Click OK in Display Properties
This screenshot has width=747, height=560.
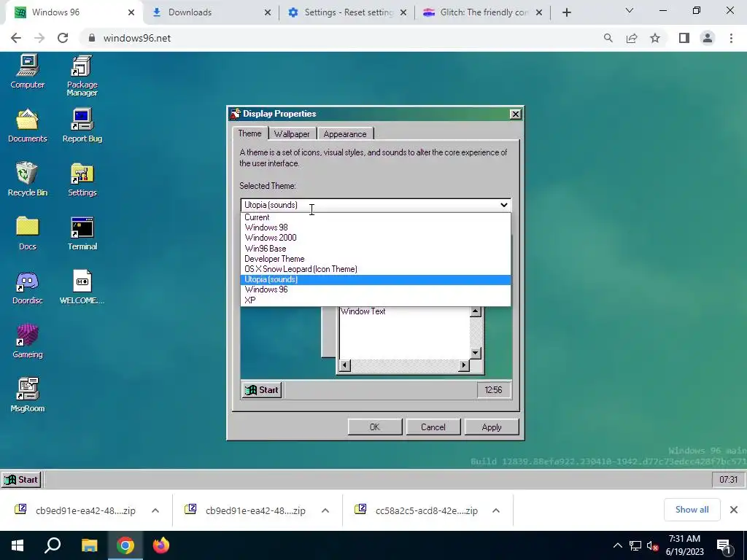point(375,427)
